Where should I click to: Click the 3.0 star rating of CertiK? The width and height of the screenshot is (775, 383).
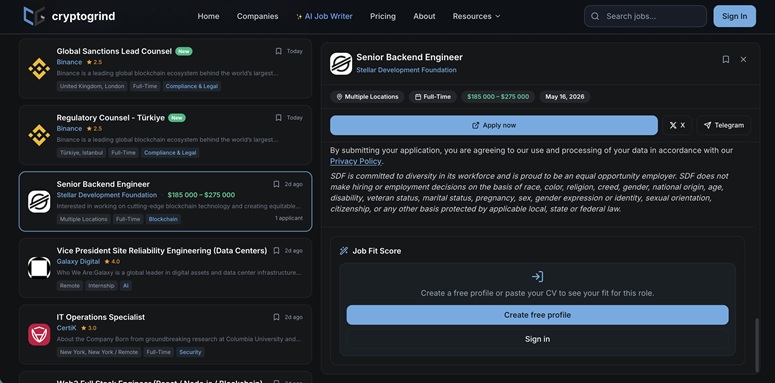coord(89,328)
